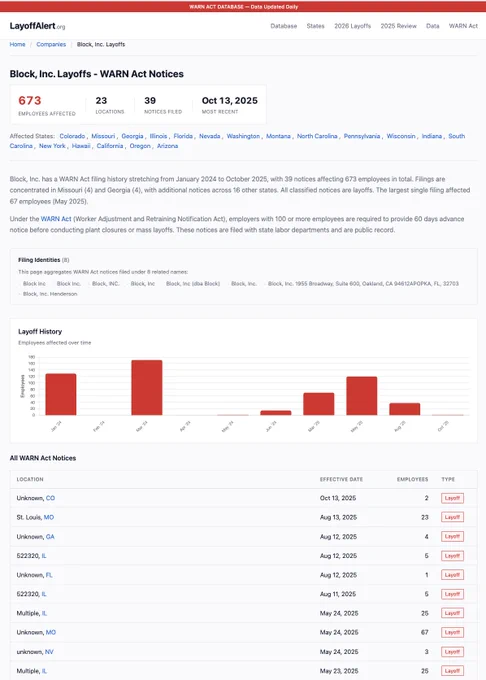Click the Aug 13, 2025 effective date cell
Image resolution: width=486 pixels, height=680 pixels.
click(338, 517)
